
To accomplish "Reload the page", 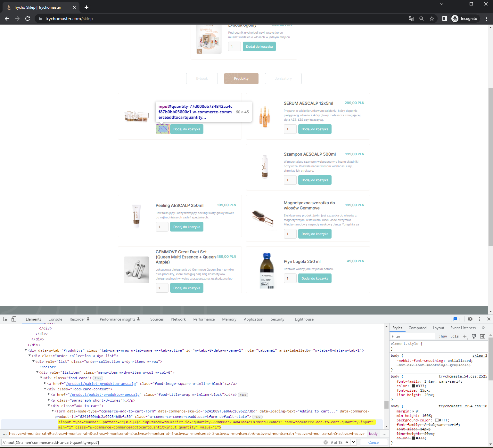I will pyautogui.click(x=28, y=19).
